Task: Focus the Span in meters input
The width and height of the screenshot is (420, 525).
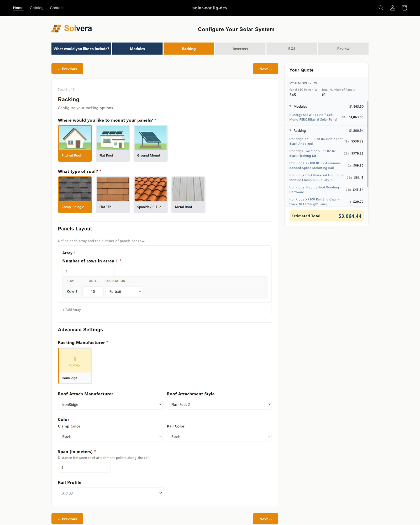Action: point(84,468)
